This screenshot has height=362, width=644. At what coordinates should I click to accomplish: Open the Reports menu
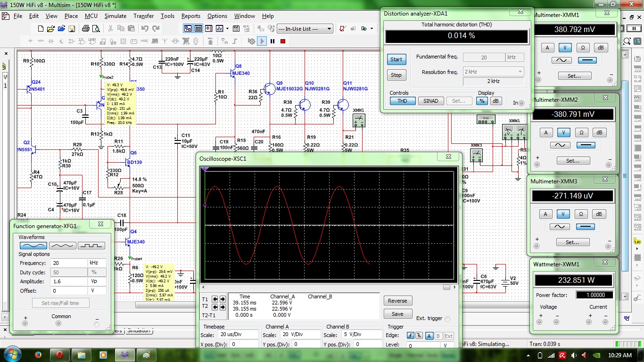[x=191, y=16]
